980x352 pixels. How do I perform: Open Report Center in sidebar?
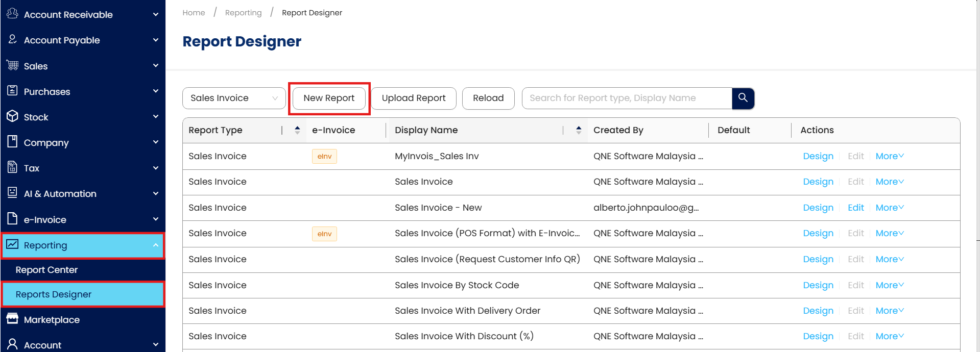(46, 270)
